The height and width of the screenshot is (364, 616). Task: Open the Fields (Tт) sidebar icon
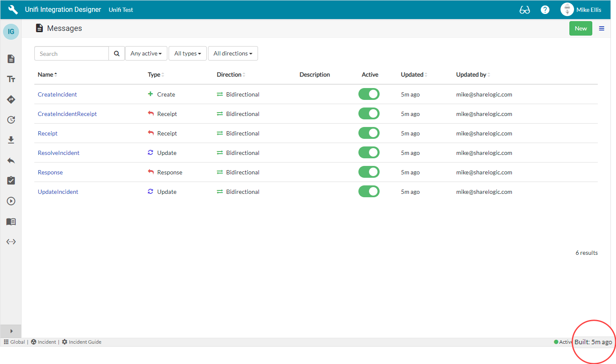pos(11,79)
